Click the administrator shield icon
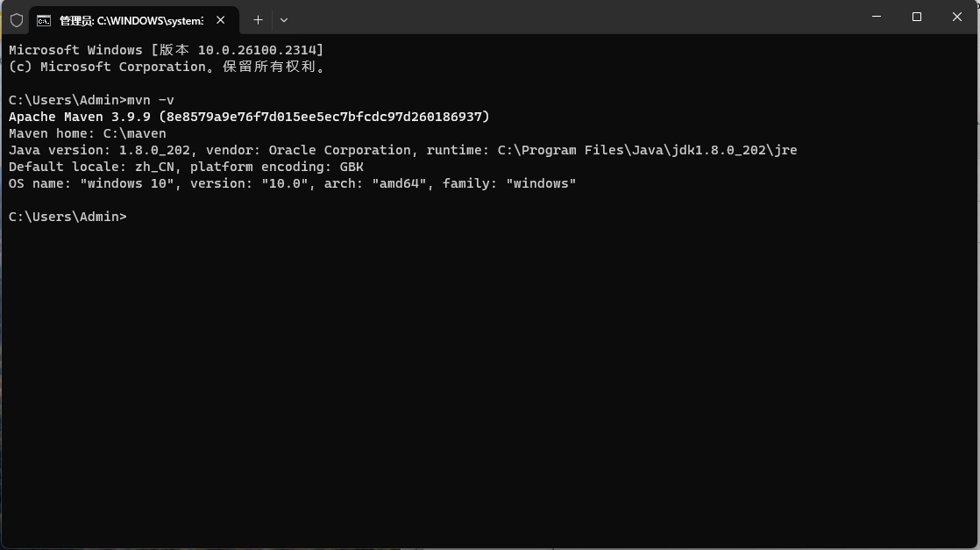This screenshot has height=550, width=980. (17, 19)
